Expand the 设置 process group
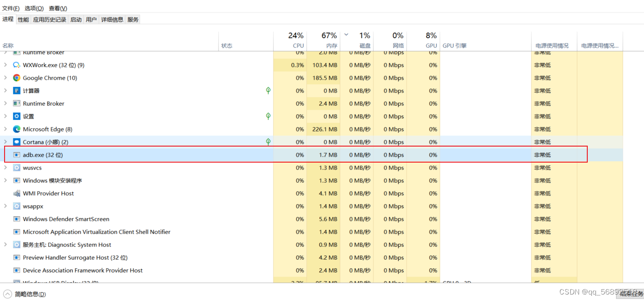The height and width of the screenshot is (300, 644). 5,116
